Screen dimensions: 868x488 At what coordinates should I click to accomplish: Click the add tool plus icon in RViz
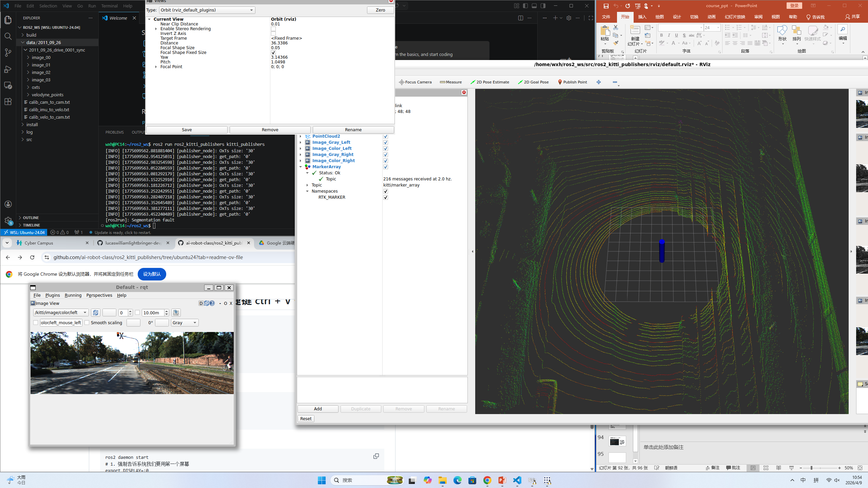[599, 82]
